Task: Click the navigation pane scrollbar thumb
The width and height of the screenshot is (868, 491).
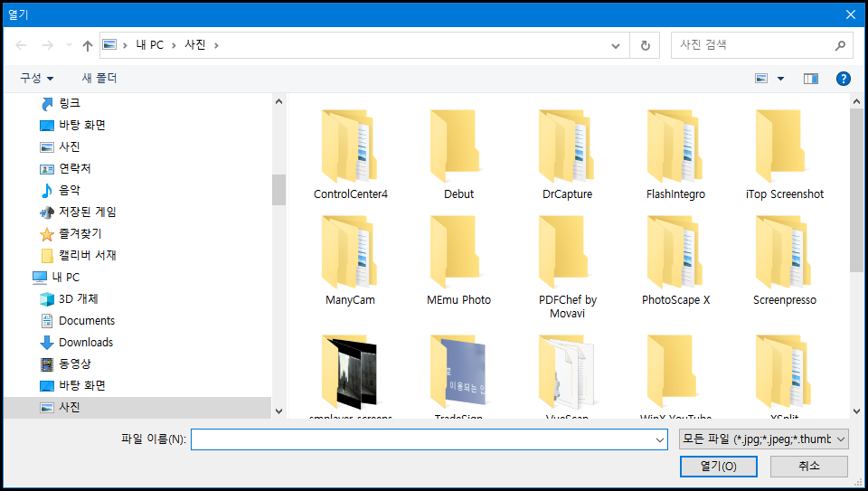Action: (278, 190)
